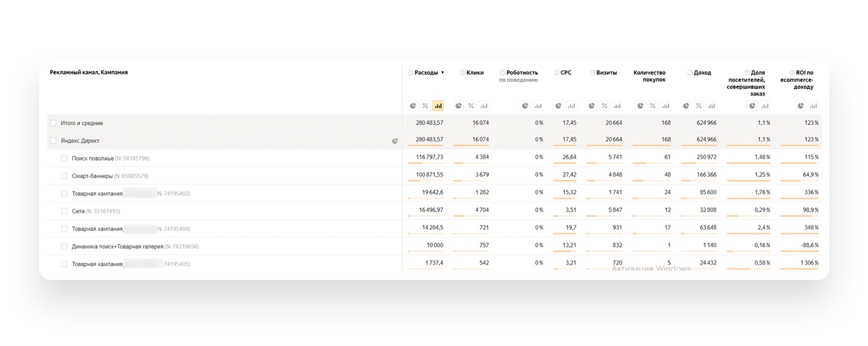The image size is (868, 346).
Task: Tick checkbox for Поиск поволжье campaign
Action: [65, 158]
